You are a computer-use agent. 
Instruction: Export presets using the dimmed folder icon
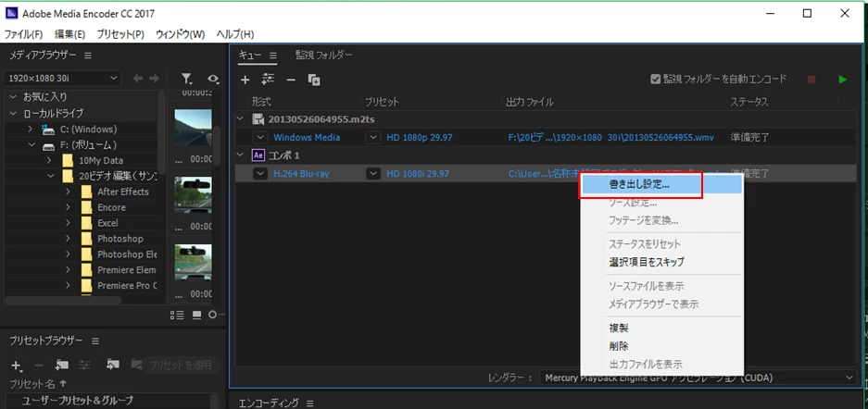[x=137, y=365]
